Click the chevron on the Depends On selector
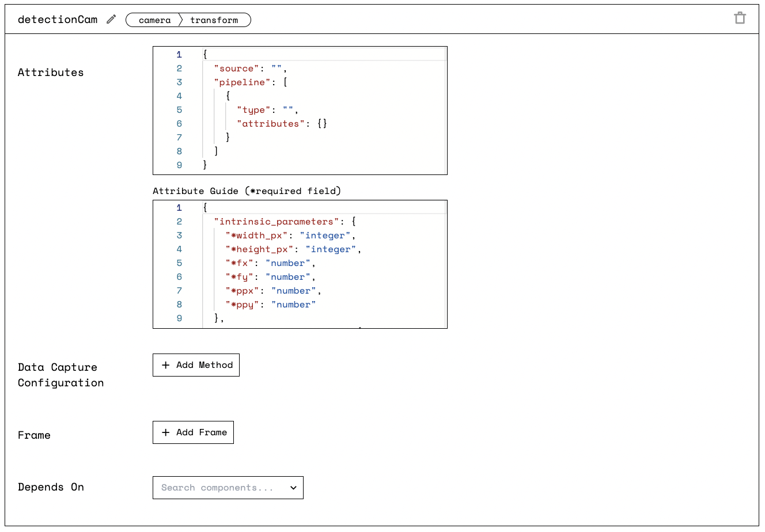Image resolution: width=765 pixels, height=532 pixels. coord(293,488)
